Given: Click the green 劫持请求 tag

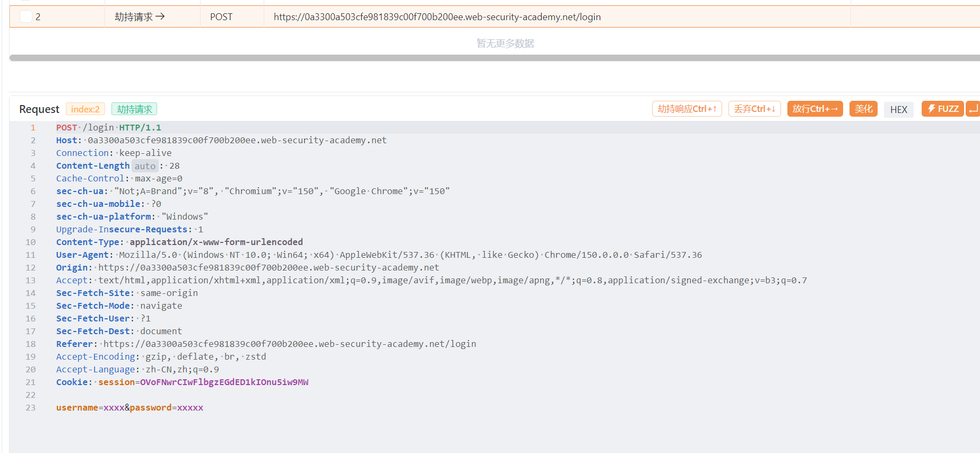Looking at the screenshot, I should [x=134, y=109].
